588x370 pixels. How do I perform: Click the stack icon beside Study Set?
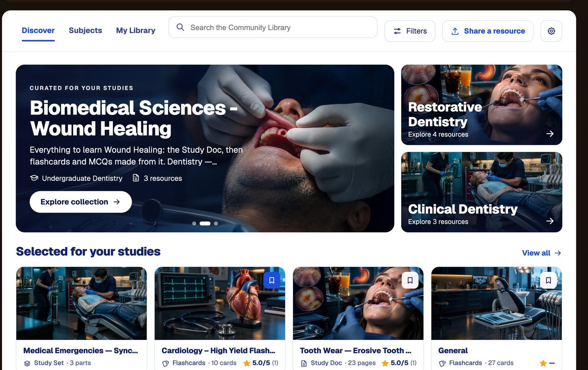27,363
